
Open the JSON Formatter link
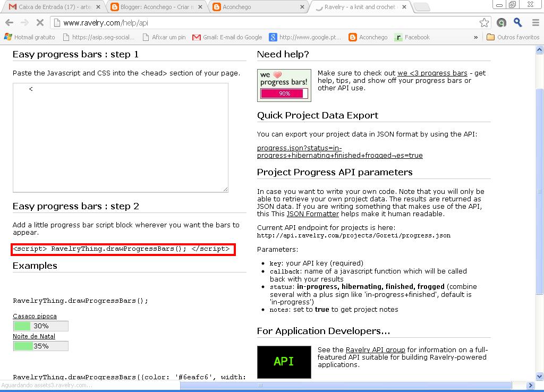[x=312, y=214]
